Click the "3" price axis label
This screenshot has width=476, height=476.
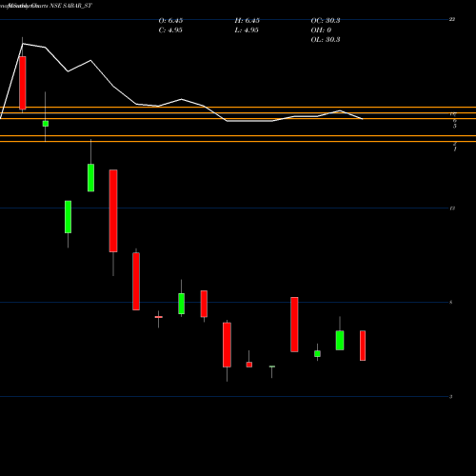(x=450, y=397)
